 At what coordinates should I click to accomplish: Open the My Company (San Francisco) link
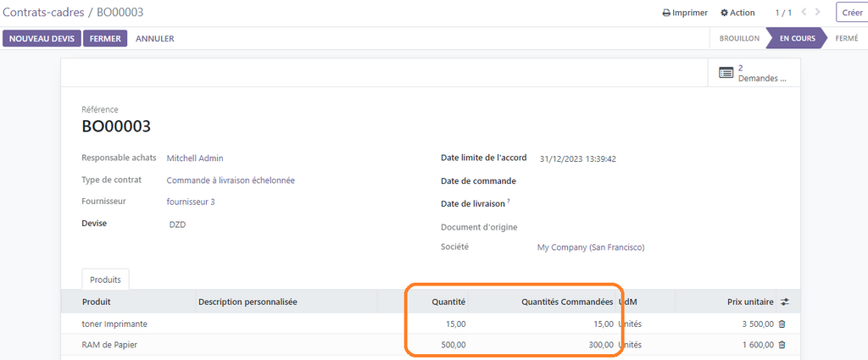591,247
